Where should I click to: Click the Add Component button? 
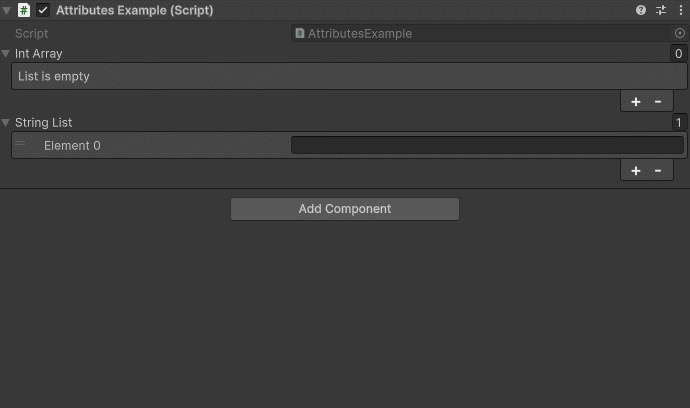(x=345, y=209)
